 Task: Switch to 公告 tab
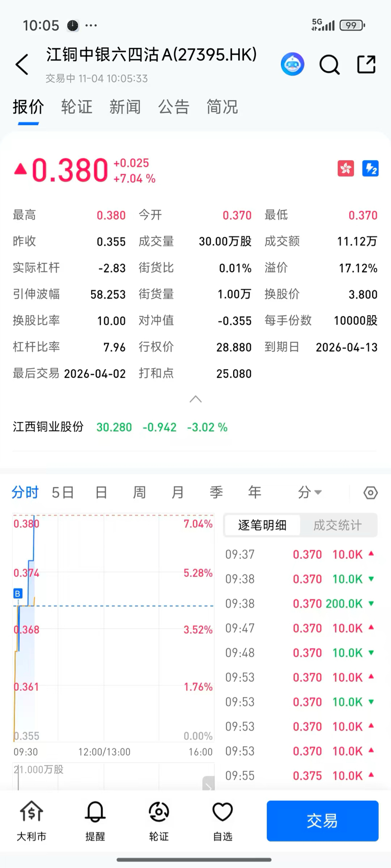pos(174,107)
